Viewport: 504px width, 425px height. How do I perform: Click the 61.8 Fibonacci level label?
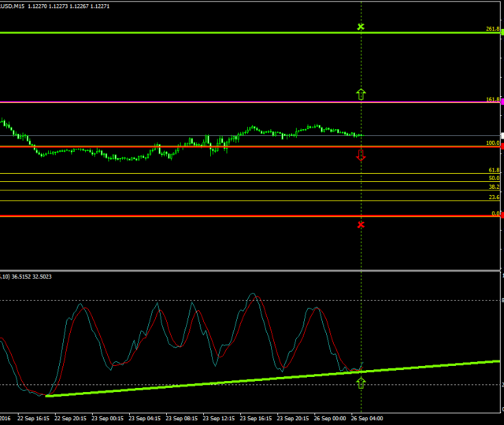494,170
